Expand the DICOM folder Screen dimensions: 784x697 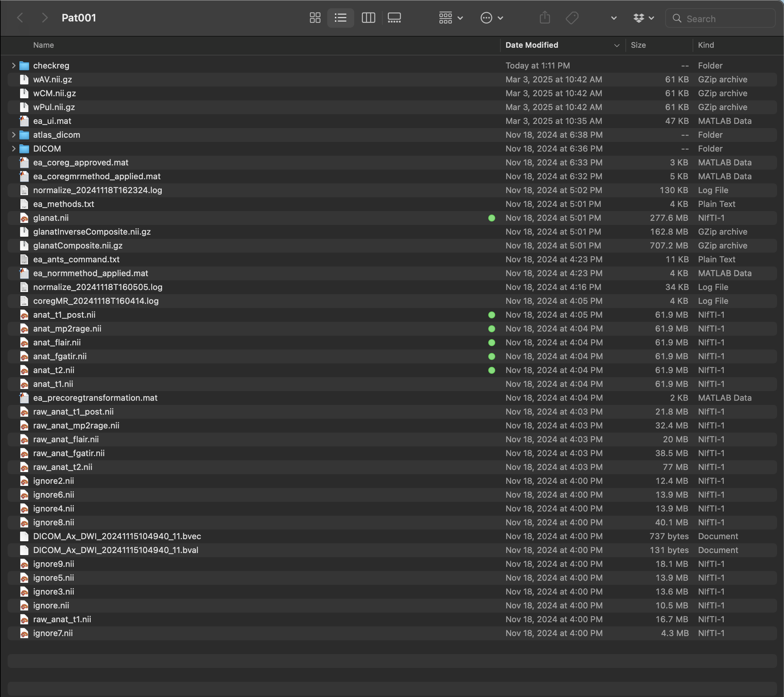coord(14,148)
